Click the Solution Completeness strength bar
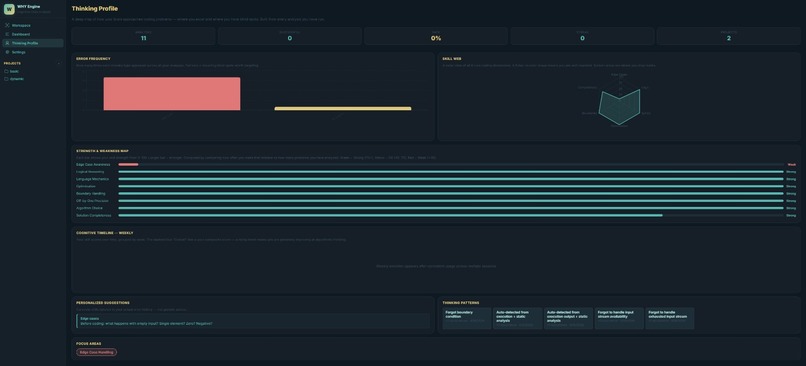Image resolution: width=806 pixels, height=366 pixels. click(390, 215)
